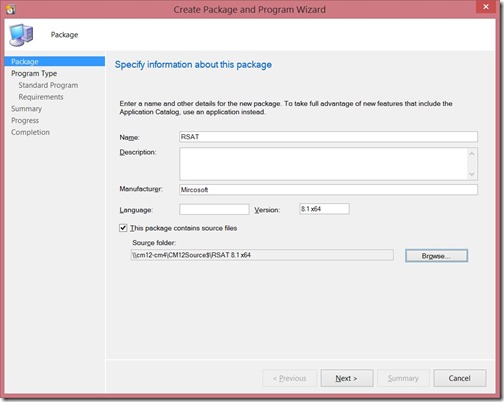The image size is (504, 402).
Task: Close the Create Package and Program Wizard
Action: [486, 7]
